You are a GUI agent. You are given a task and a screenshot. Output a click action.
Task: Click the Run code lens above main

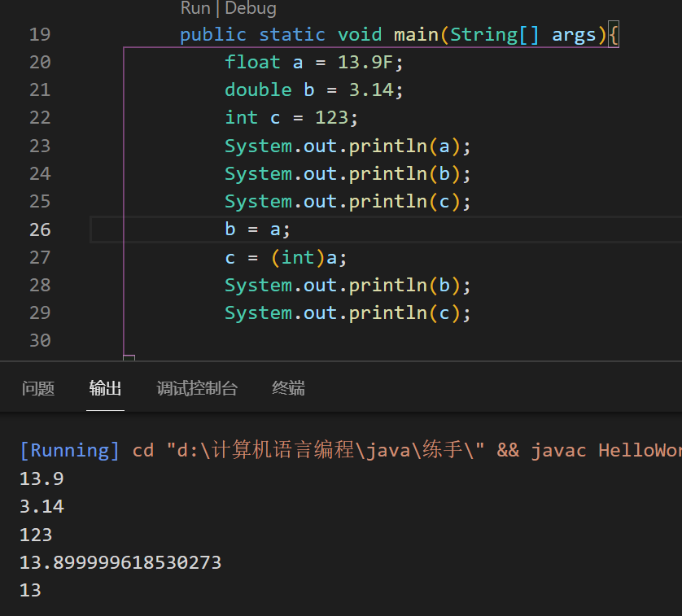pos(195,9)
